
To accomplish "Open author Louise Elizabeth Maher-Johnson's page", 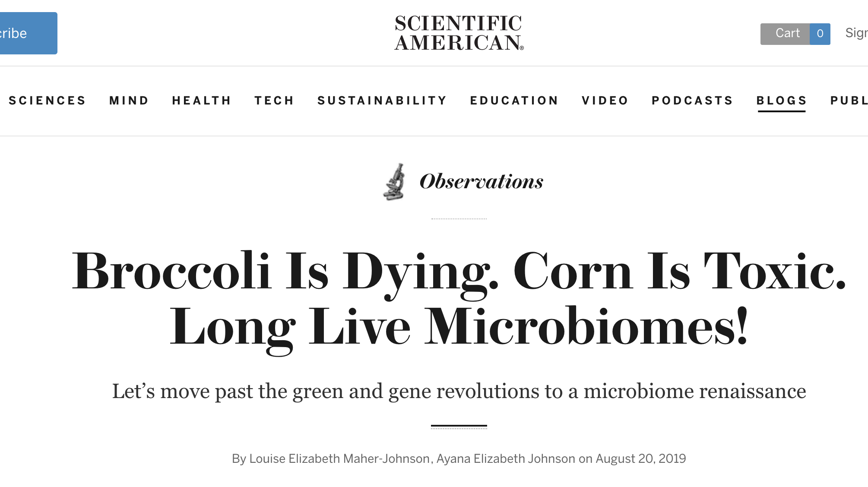I will (339, 459).
